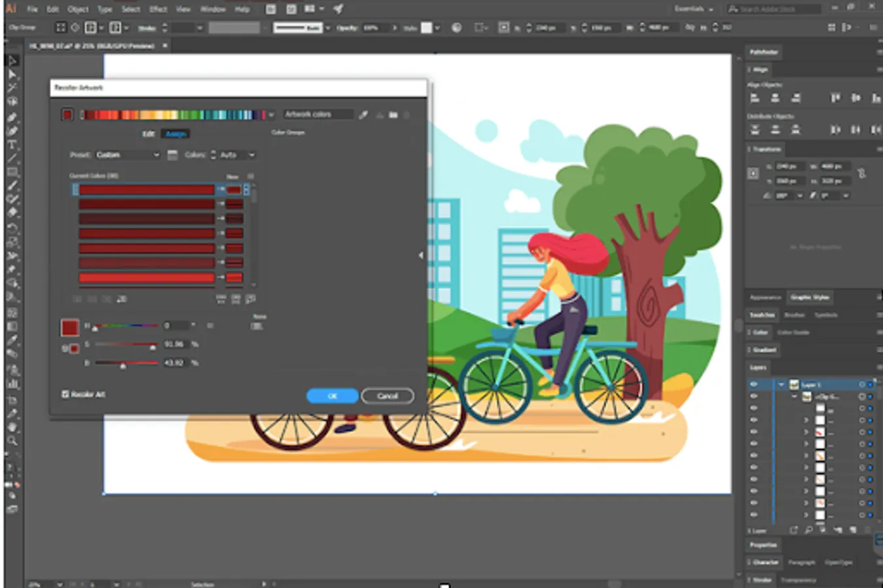Click the hide color group storage arrow
Screen dimensions: 883x588
click(x=421, y=255)
